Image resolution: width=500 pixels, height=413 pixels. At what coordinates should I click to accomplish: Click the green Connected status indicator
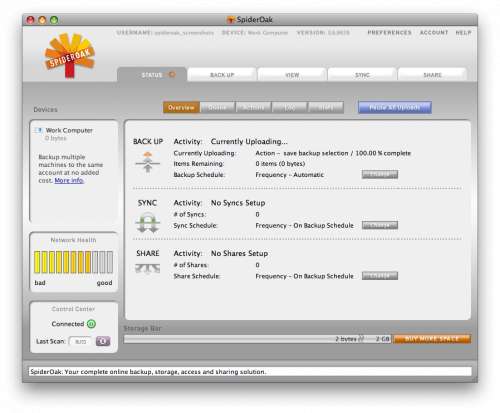pyautogui.click(x=91, y=324)
